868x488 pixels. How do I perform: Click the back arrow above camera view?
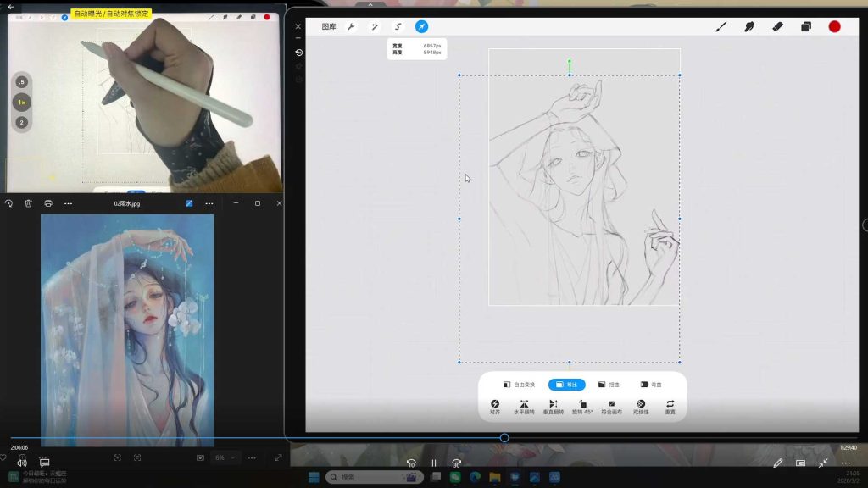click(10, 7)
